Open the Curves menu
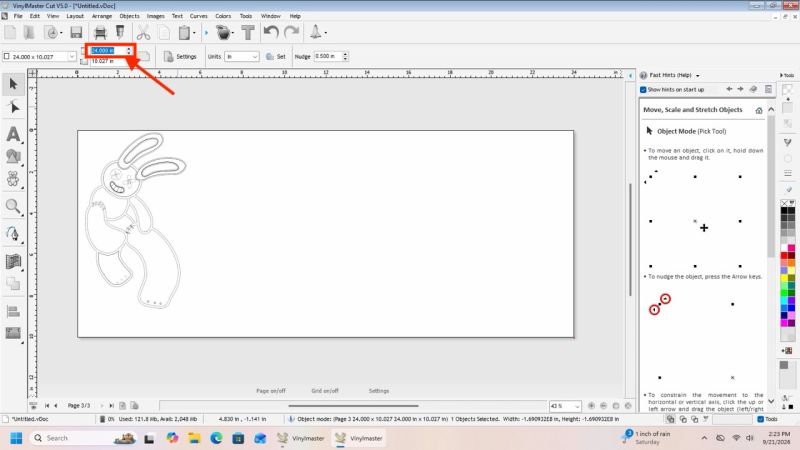The width and height of the screenshot is (800, 450). [198, 16]
